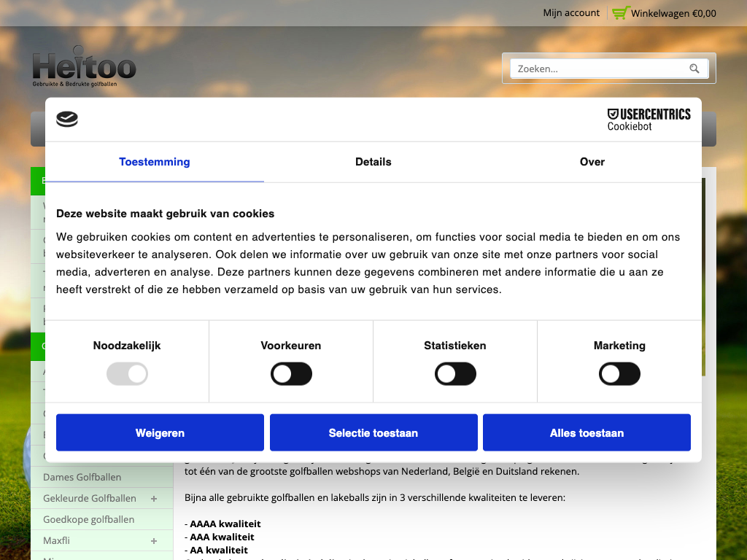Switch to the Details tab
Screen dimensions: 747x560
373,162
